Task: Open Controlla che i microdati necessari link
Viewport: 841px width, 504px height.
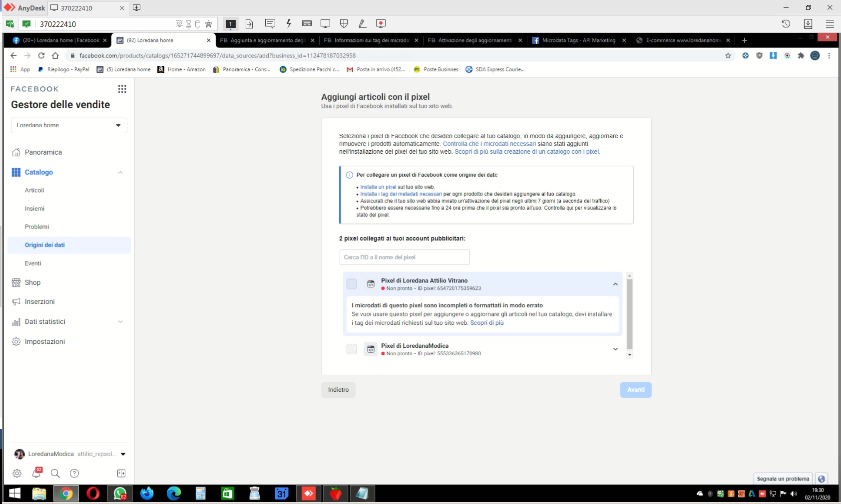Action: click(x=489, y=144)
